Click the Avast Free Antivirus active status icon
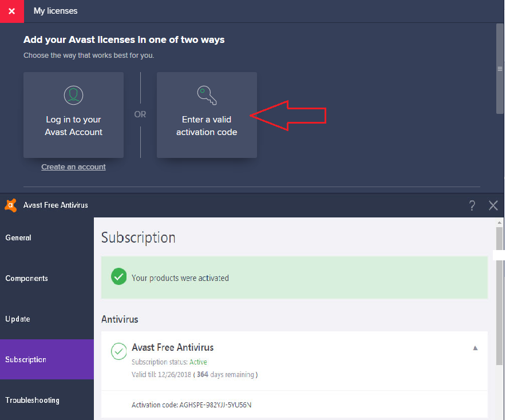506x420 pixels. click(x=118, y=351)
